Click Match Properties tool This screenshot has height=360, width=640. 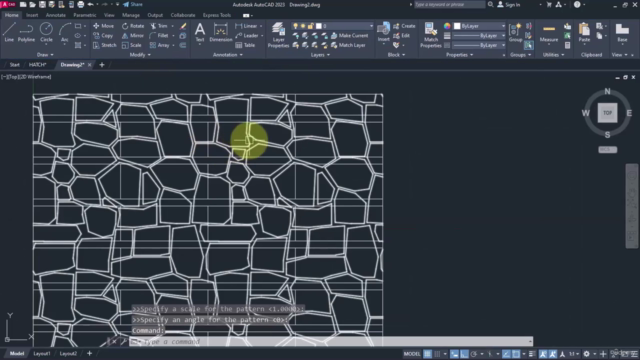431,35
